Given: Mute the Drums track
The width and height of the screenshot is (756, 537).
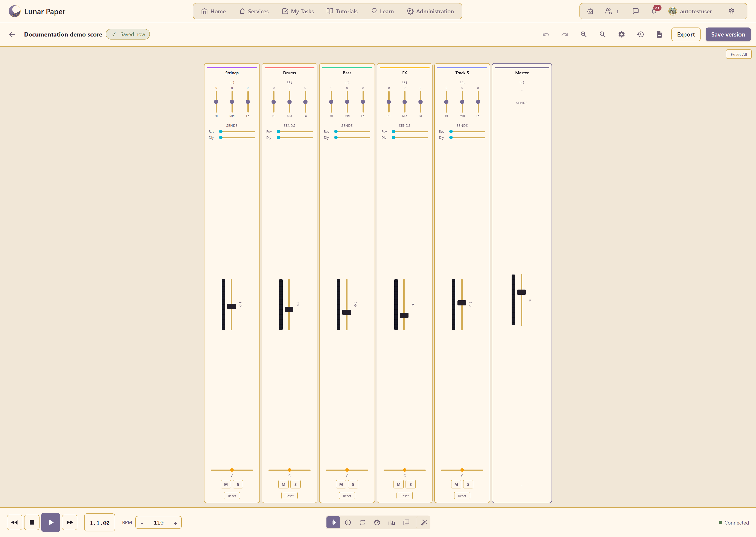Looking at the screenshot, I should point(283,484).
